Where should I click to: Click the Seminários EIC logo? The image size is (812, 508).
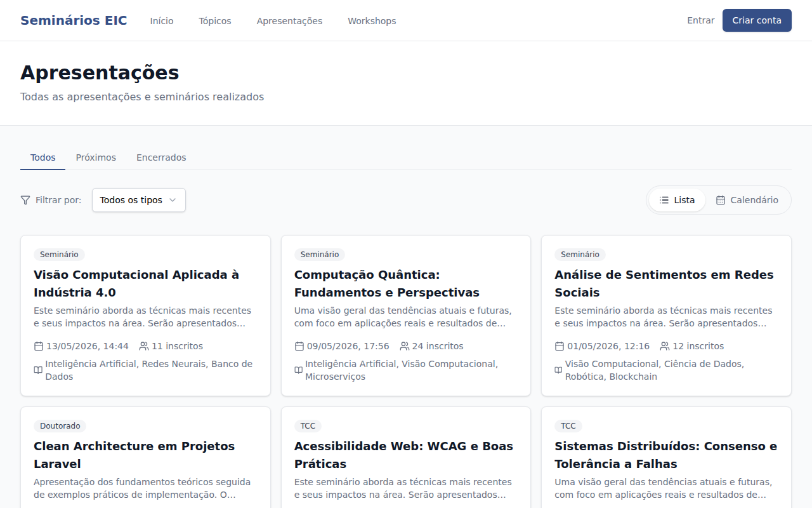tap(74, 20)
